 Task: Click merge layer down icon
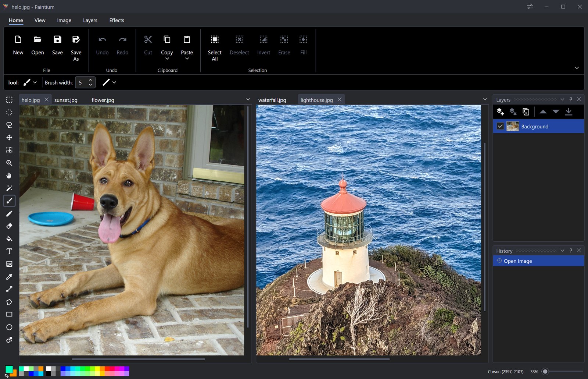click(569, 111)
